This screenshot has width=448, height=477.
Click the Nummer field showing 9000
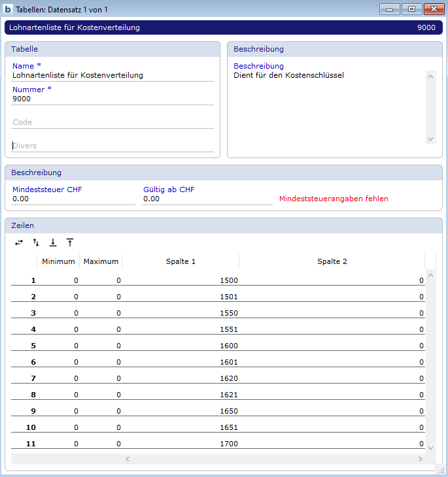[112, 99]
